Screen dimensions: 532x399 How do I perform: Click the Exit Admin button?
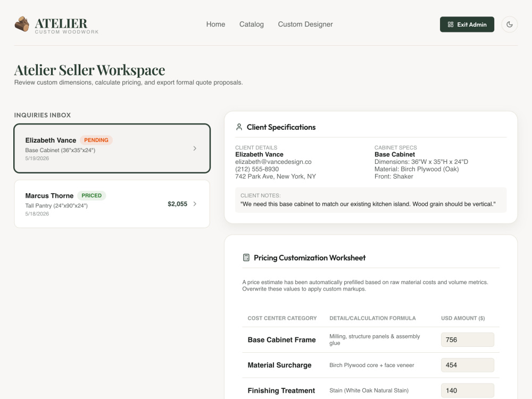click(x=467, y=24)
